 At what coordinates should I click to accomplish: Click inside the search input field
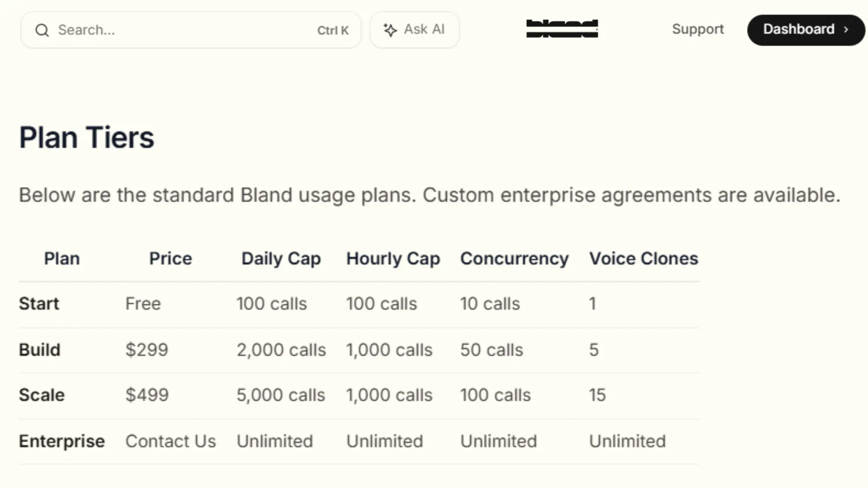(x=174, y=30)
